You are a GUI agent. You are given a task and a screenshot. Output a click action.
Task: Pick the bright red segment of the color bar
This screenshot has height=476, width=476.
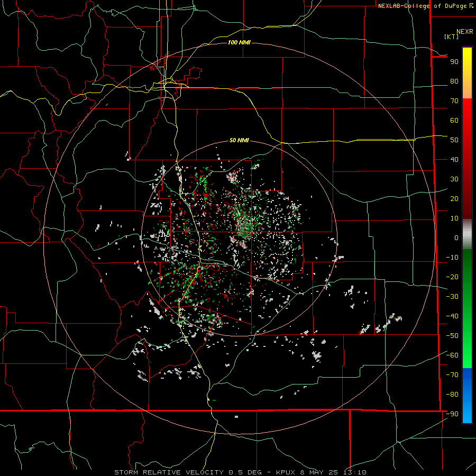467,112
